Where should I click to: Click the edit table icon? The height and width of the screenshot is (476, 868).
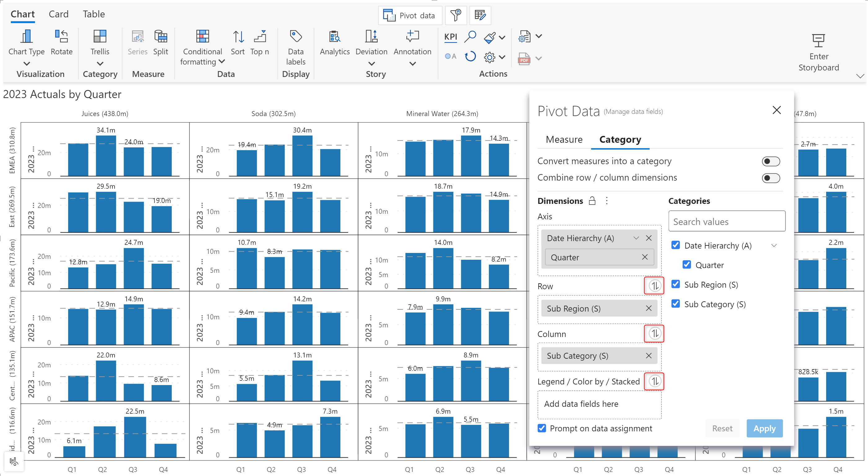[x=480, y=15]
